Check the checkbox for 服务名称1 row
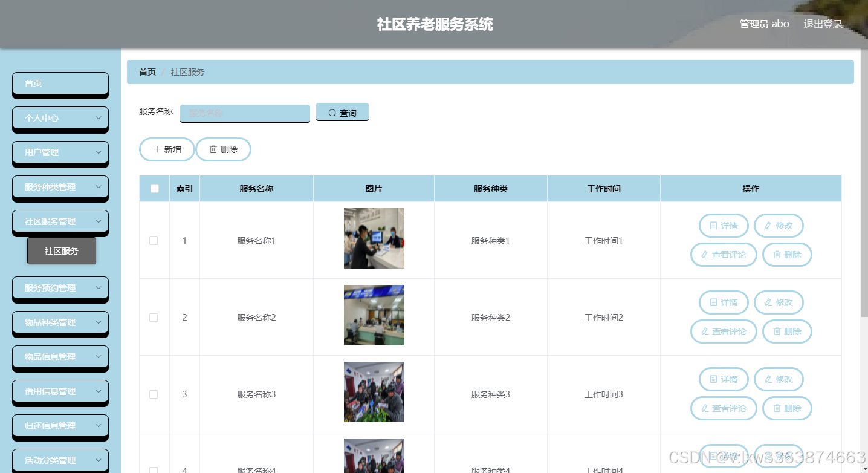This screenshot has height=473, width=868. [154, 240]
